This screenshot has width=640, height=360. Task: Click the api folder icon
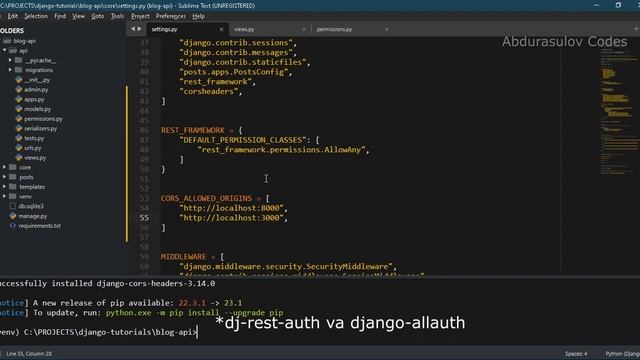(13, 51)
